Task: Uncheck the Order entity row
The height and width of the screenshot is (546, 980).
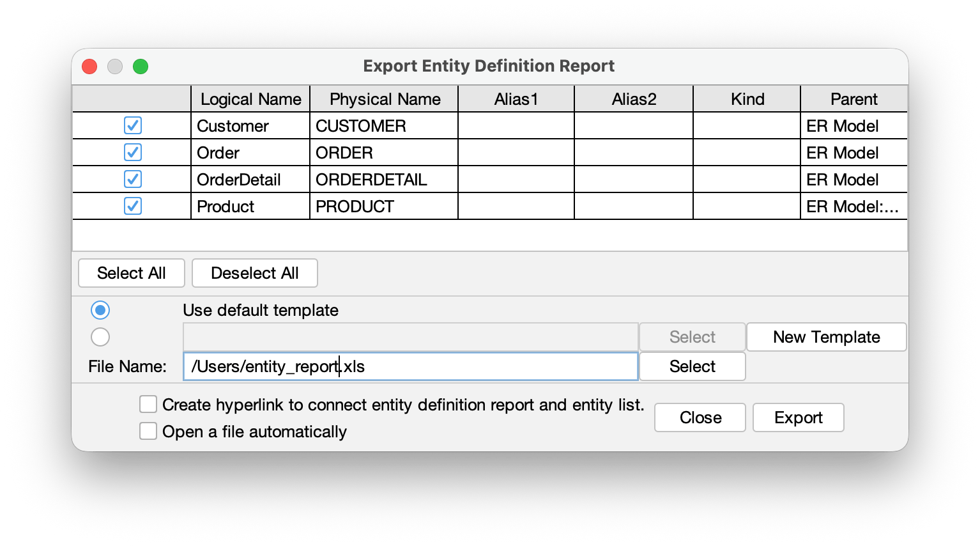Action: pos(132,152)
